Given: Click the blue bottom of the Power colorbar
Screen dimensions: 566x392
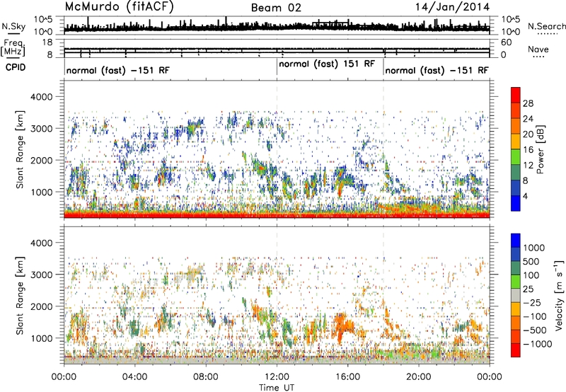Looking at the screenshot, I should 516,203.
